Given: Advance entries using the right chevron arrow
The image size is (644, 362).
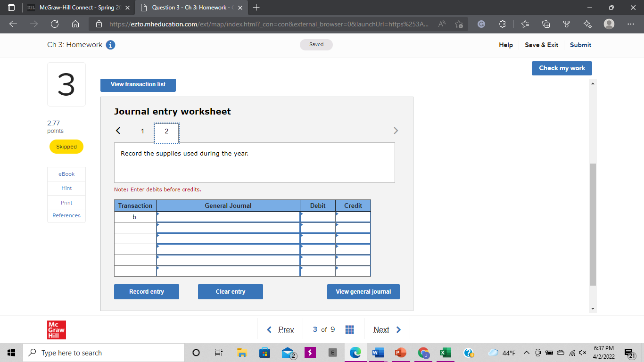Looking at the screenshot, I should tap(396, 131).
